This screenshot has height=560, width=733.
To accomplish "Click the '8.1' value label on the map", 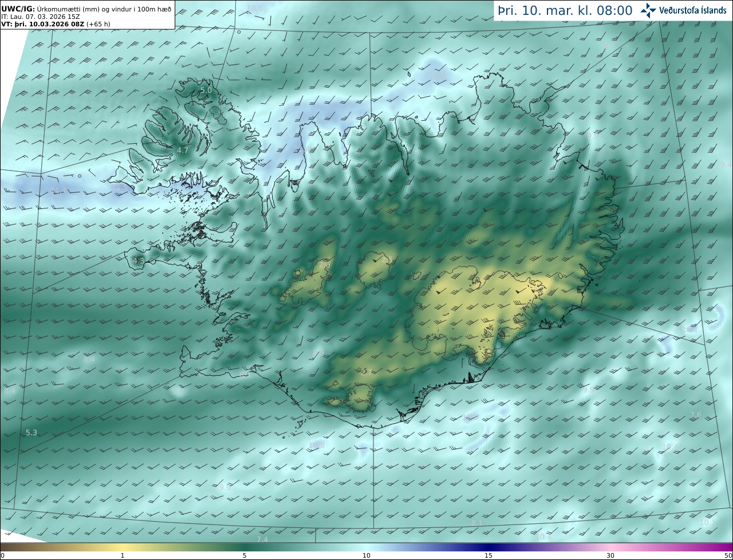I will click(476, 523).
